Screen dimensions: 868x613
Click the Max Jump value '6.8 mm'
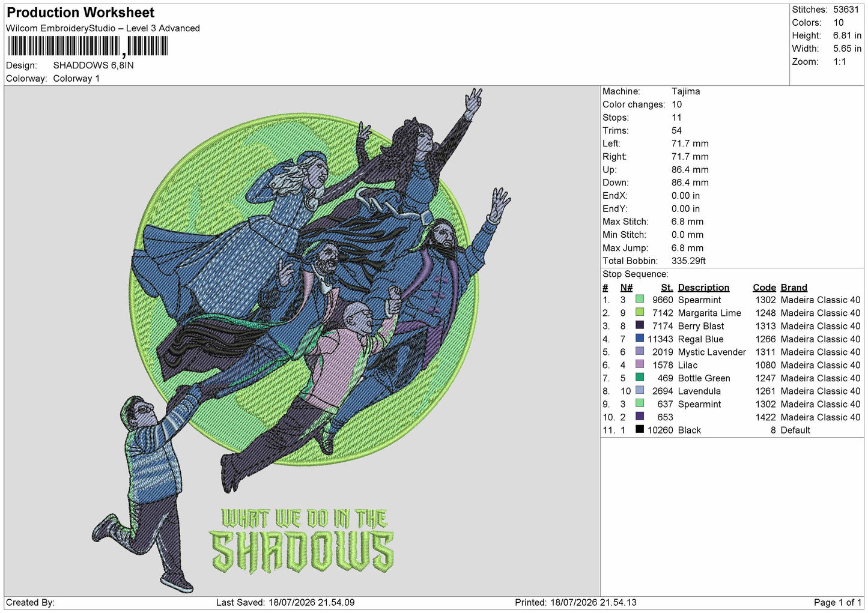687,248
